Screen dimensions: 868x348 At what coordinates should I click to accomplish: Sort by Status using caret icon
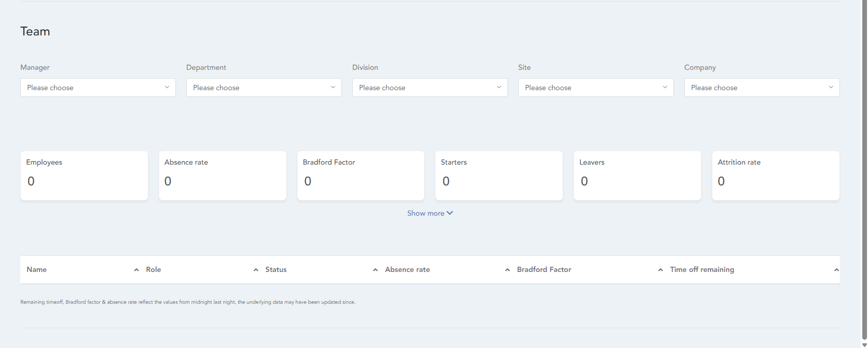click(375, 270)
